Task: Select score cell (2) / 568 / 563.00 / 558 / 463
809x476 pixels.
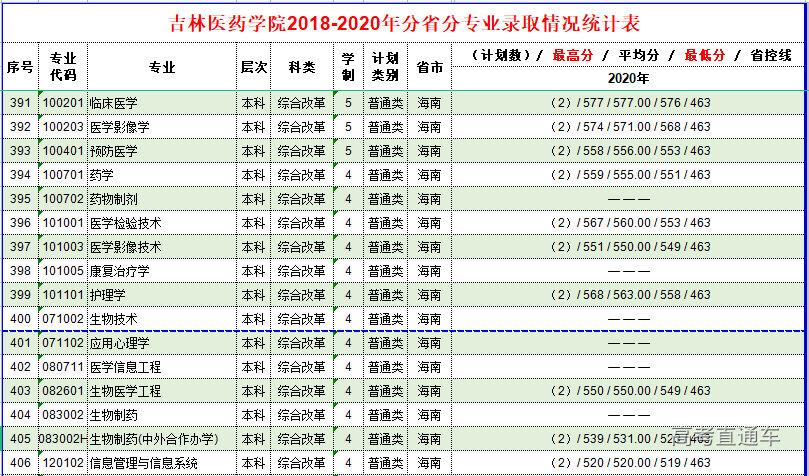Action: (x=628, y=294)
